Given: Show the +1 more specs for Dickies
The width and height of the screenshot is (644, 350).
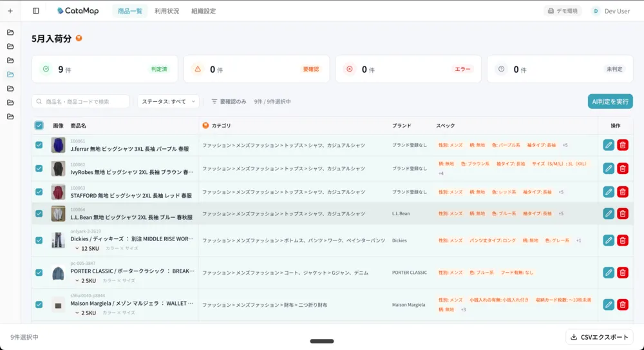Looking at the screenshot, I should coord(578,240).
